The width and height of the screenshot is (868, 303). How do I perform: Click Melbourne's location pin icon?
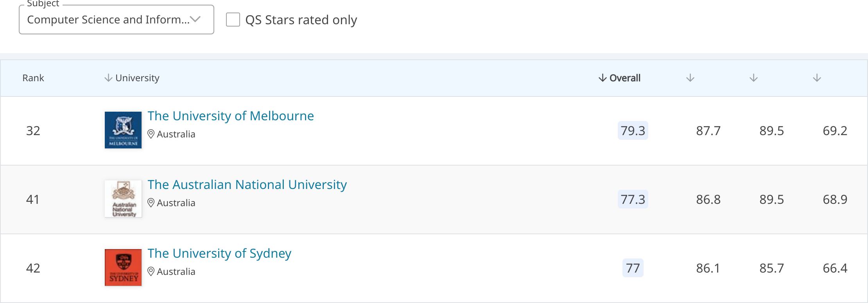coord(151,134)
